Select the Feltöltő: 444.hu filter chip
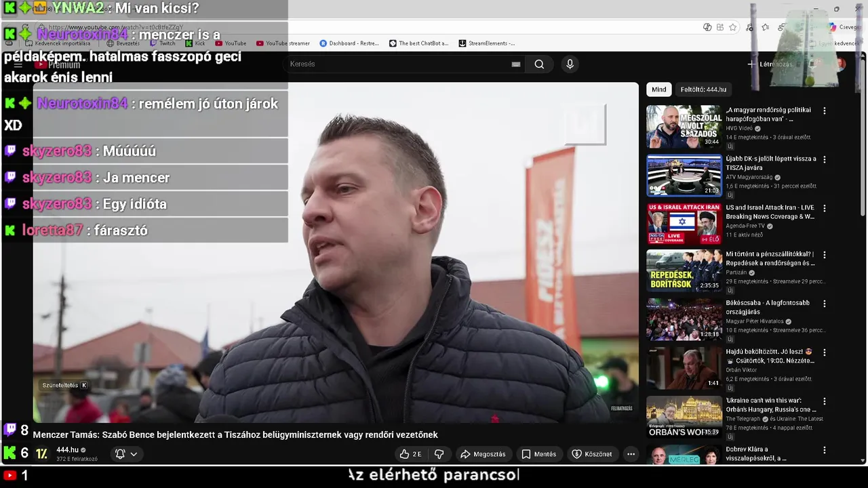This screenshot has width=868, height=488. coord(703,89)
